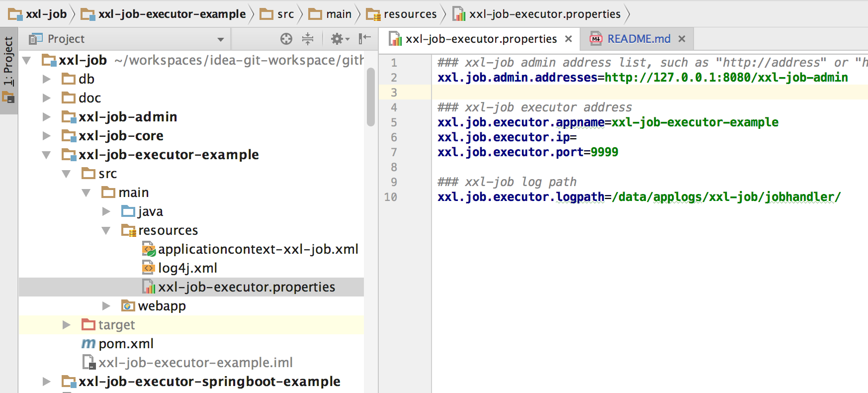Click the "### xxl-job log path" comment

point(507,182)
